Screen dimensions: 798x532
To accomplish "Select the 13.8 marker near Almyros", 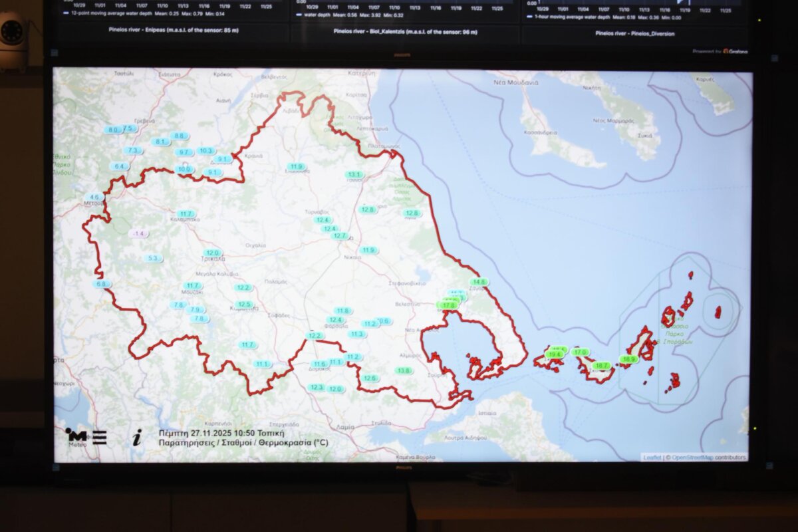I will [x=404, y=370].
